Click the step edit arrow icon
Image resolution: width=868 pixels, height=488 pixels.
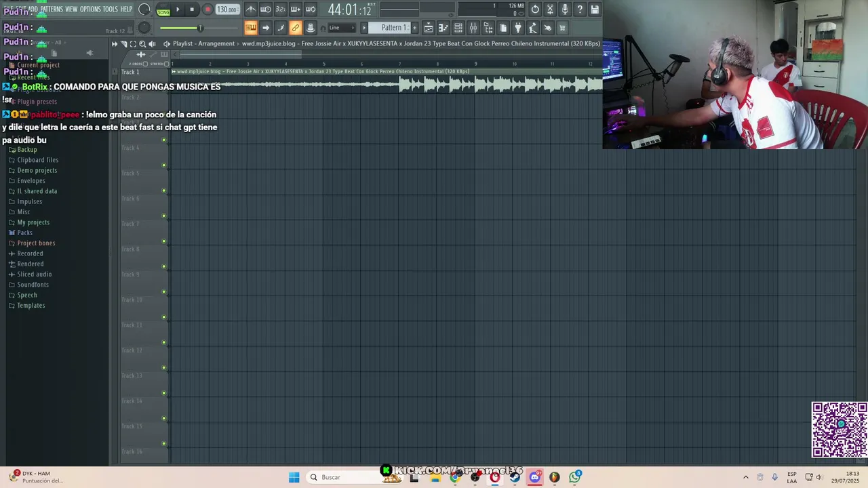[266, 28]
